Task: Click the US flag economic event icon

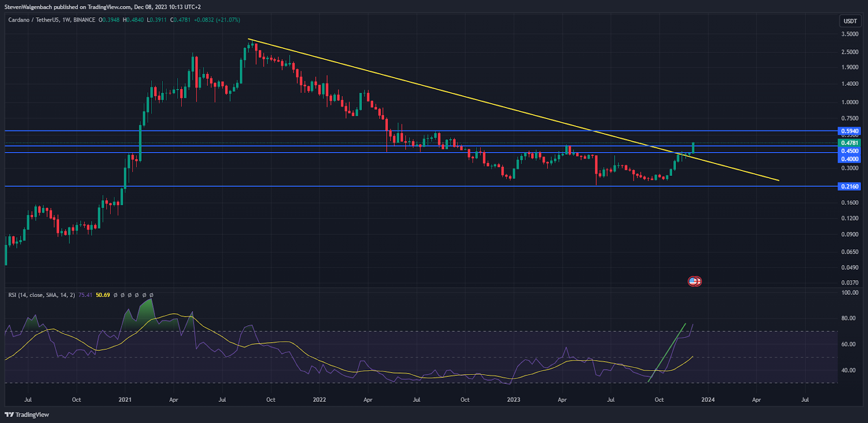Action: (x=694, y=281)
